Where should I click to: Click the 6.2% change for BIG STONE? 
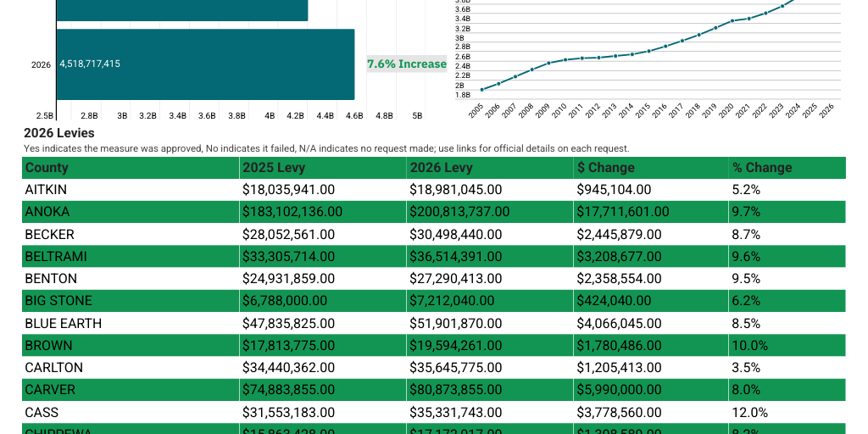[787, 301]
